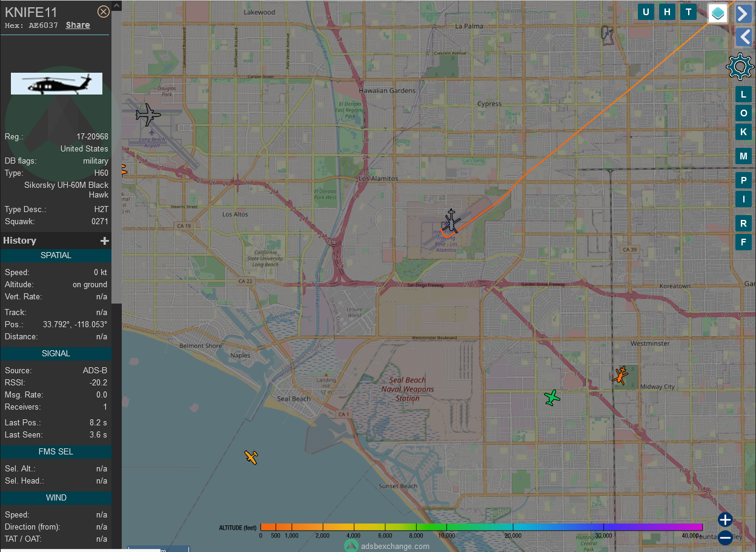Viewport: 756px width, 552px height.
Task: Select the green aircraft icon near Westminster
Action: (x=552, y=397)
